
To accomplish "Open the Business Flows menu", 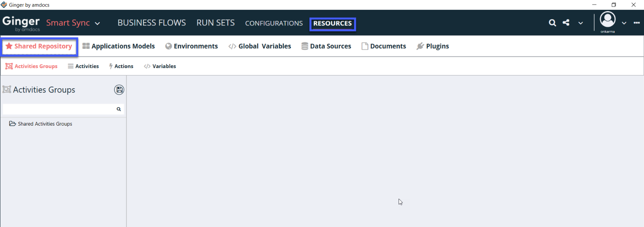I will pyautogui.click(x=151, y=23).
